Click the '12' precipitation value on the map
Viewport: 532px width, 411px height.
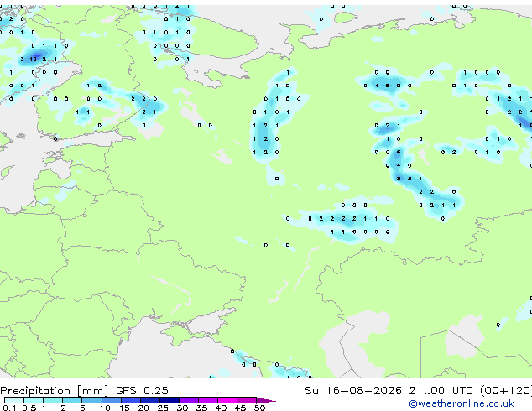33,59
